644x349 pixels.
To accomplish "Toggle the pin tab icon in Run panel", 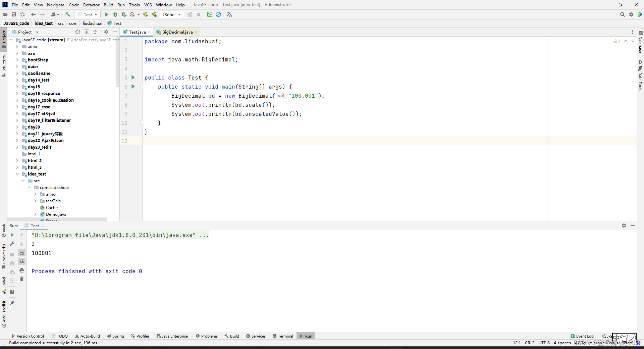I will pos(12,303).
